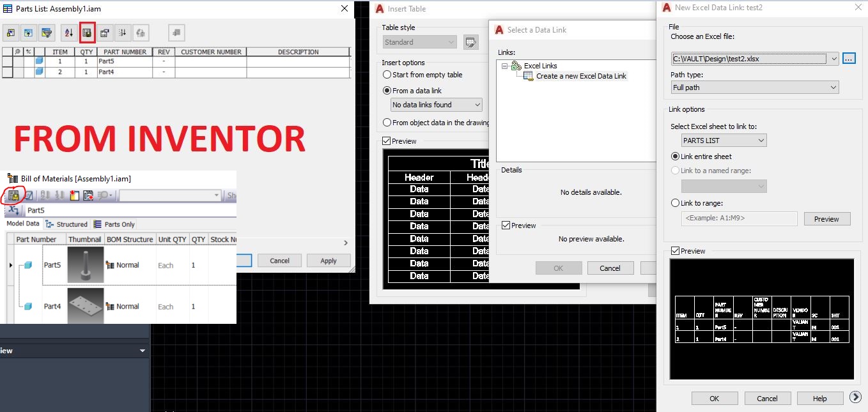Click the circled Export BOM icon in Bill of Materials

point(14,196)
